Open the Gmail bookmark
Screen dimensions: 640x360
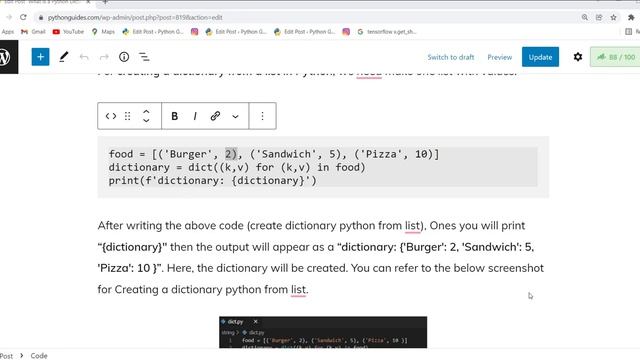point(33,31)
